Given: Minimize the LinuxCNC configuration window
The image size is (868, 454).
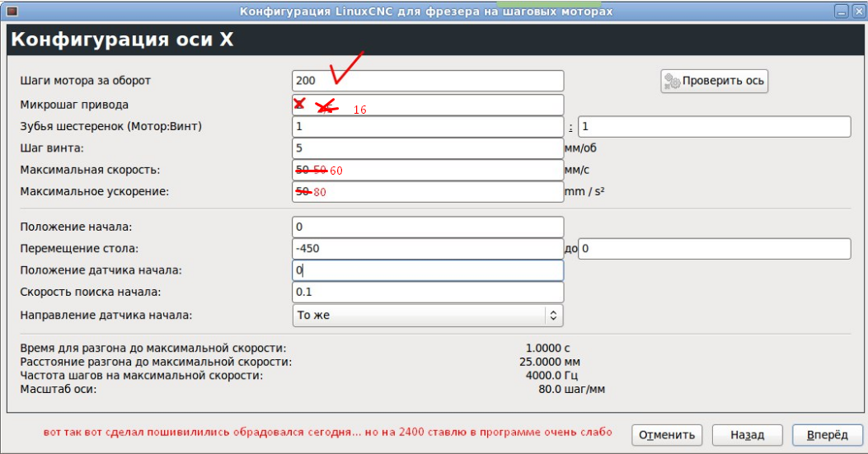Looking at the screenshot, I should point(842,11).
